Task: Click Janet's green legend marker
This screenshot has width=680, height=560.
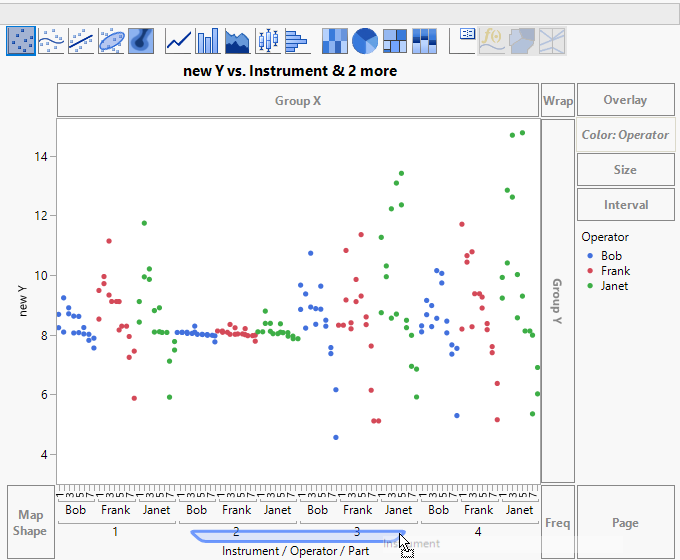Action: pyautogui.click(x=590, y=286)
